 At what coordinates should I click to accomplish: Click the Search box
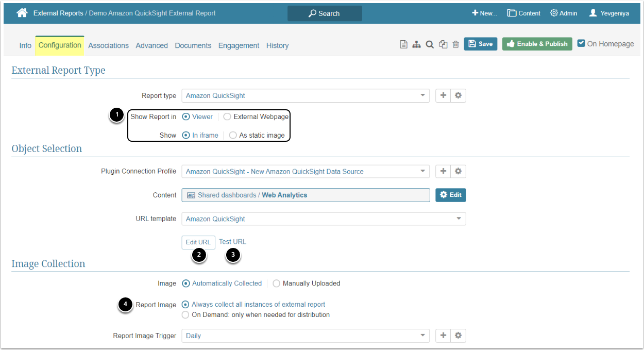tap(325, 13)
